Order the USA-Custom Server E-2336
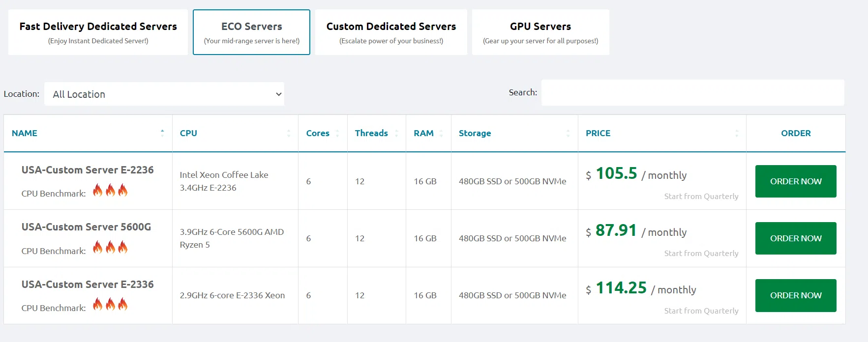This screenshot has height=342, width=868. [x=795, y=295]
